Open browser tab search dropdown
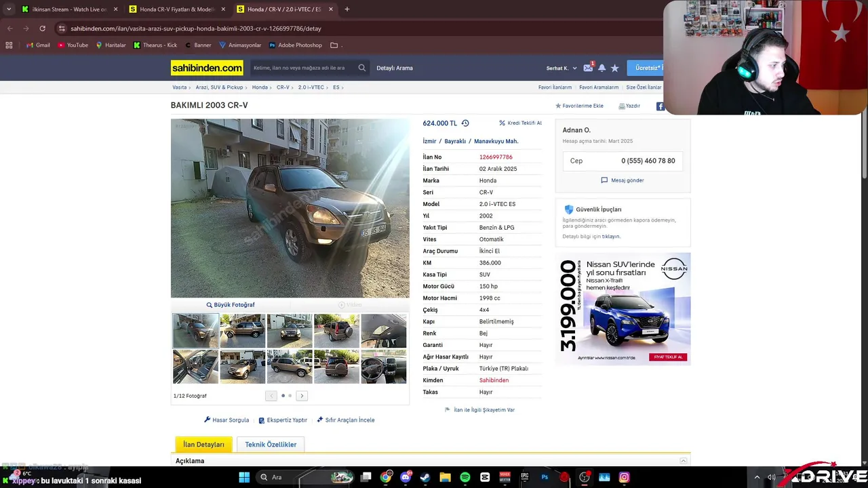The height and width of the screenshot is (488, 868). pyautogui.click(x=9, y=9)
